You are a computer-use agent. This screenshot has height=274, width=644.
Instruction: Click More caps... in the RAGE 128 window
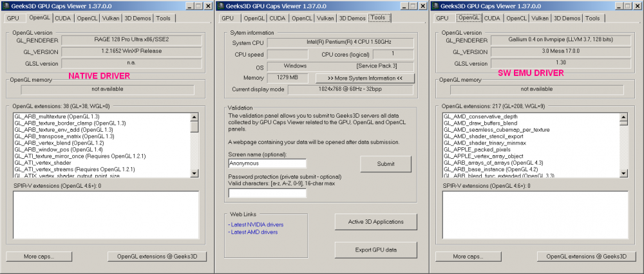(x=39, y=257)
